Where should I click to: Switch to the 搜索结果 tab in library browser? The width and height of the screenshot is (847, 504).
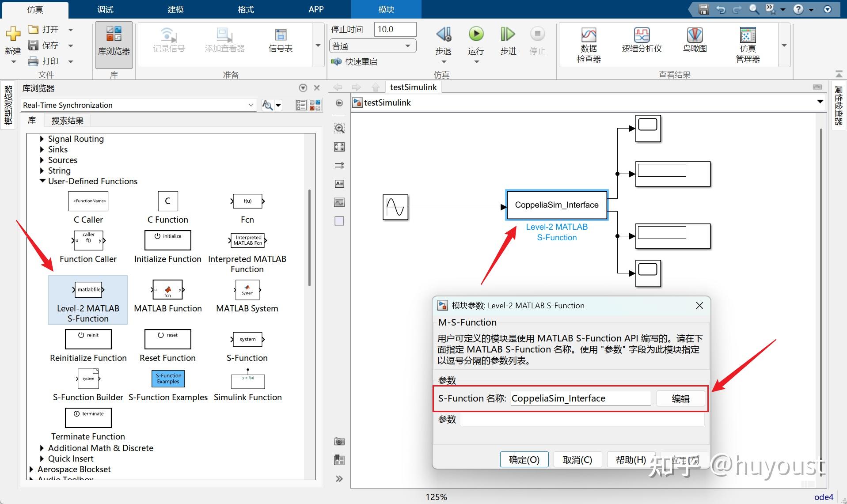[x=67, y=121]
